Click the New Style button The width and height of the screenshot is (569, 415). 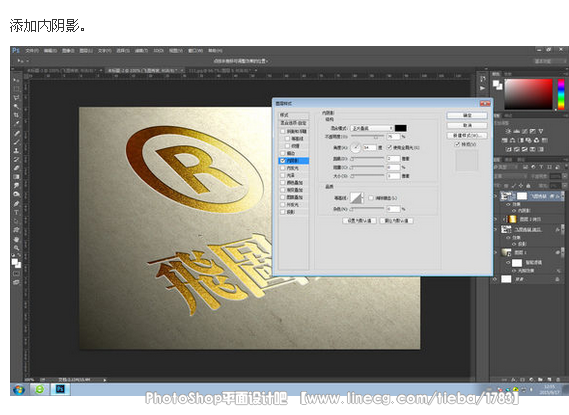(467, 135)
